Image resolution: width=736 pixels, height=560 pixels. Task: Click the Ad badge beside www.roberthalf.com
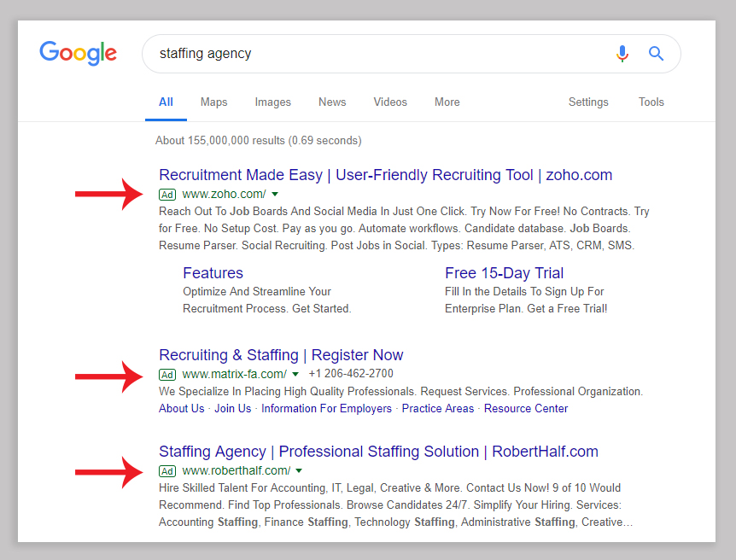tap(167, 471)
